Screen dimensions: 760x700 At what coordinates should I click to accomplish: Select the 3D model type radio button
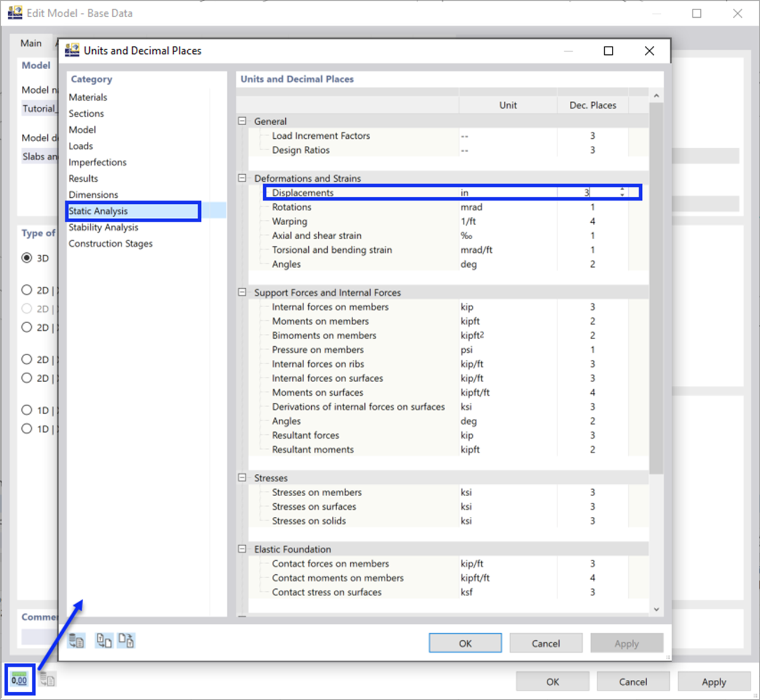27,258
